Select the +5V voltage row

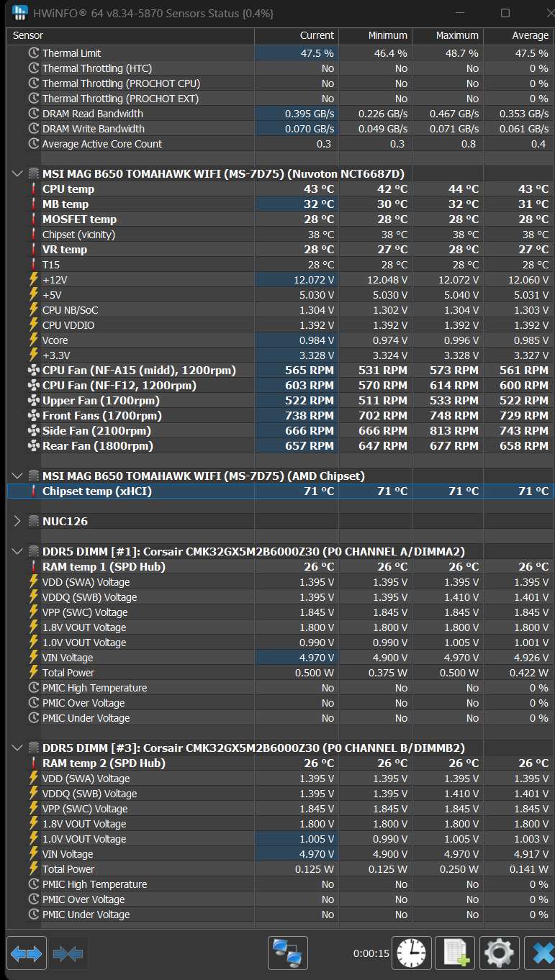[280, 295]
